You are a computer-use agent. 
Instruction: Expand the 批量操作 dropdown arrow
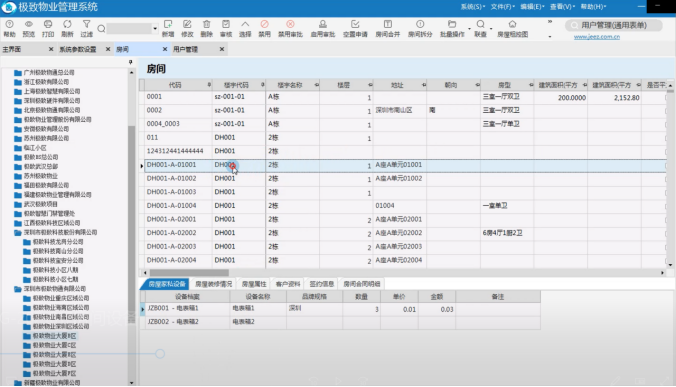click(x=469, y=29)
